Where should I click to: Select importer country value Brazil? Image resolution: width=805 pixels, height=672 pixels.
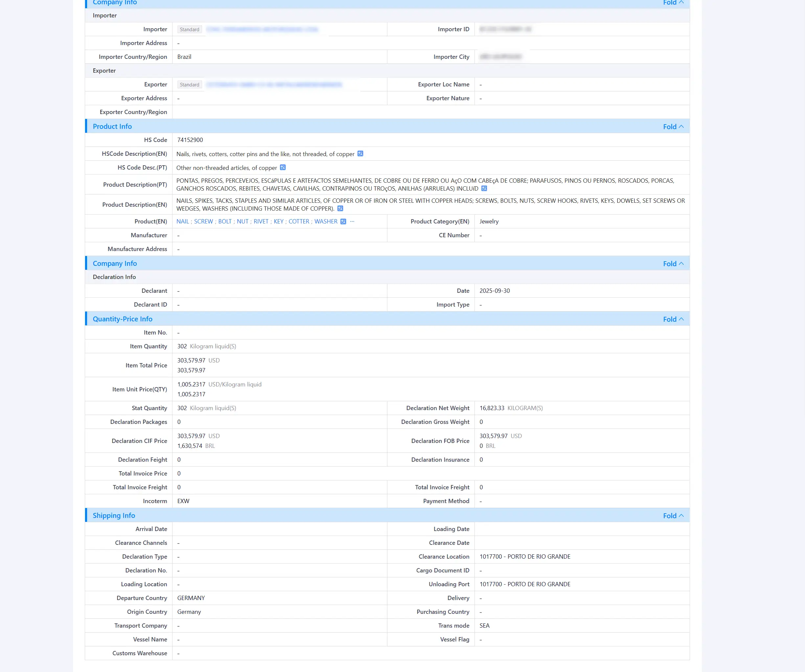pos(184,57)
